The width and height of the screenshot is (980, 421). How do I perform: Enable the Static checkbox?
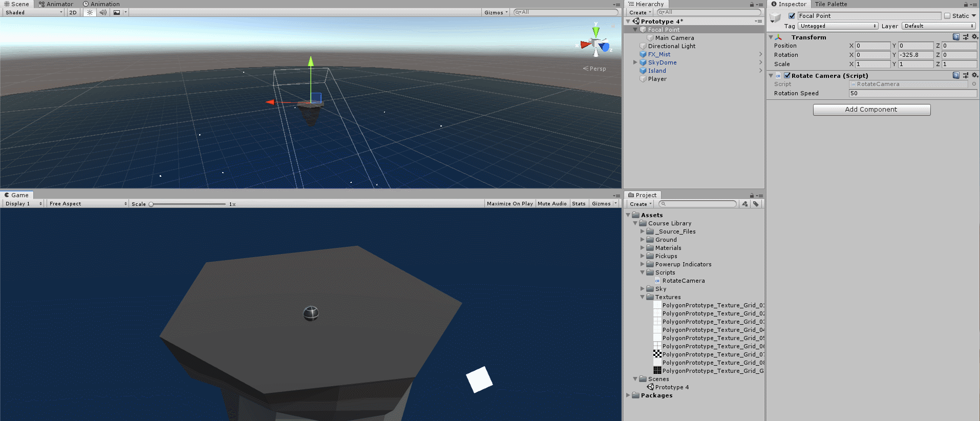(x=947, y=16)
